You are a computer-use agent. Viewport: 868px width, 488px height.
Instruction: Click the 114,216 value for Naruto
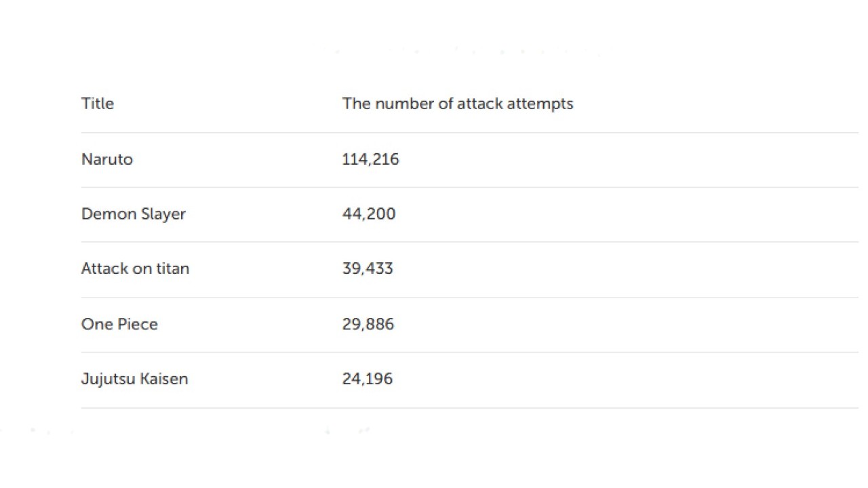[x=371, y=160]
